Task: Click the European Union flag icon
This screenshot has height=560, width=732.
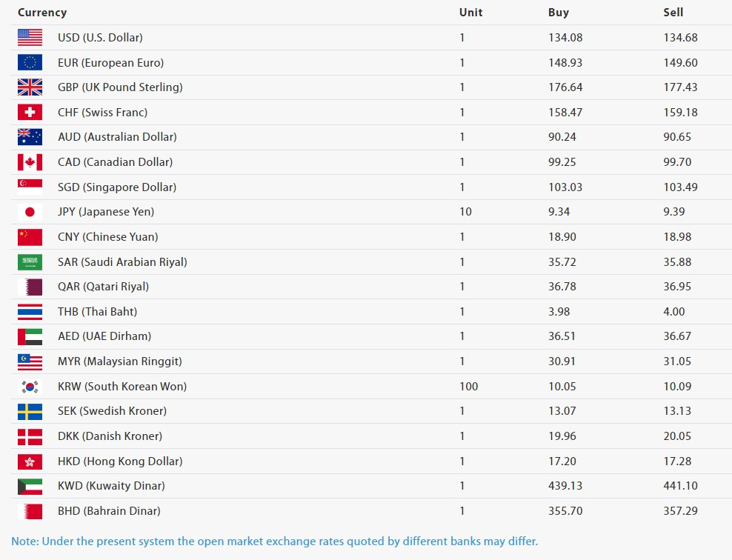Action: (30, 62)
